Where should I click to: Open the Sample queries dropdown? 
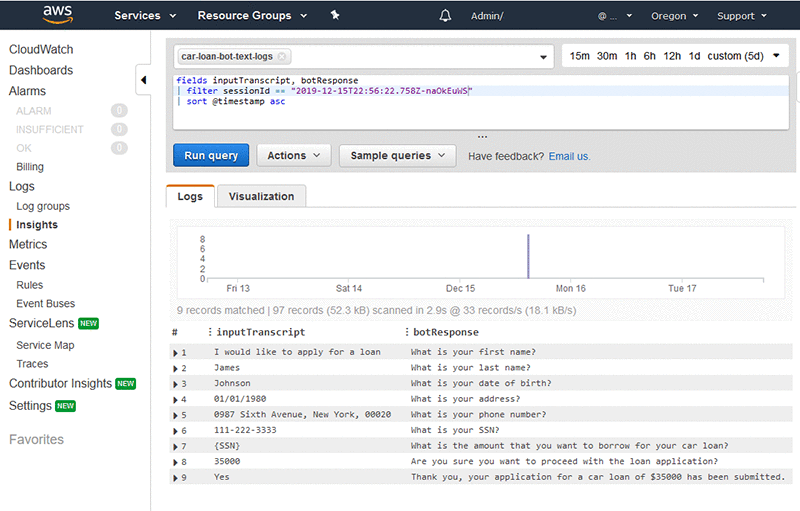(x=397, y=156)
